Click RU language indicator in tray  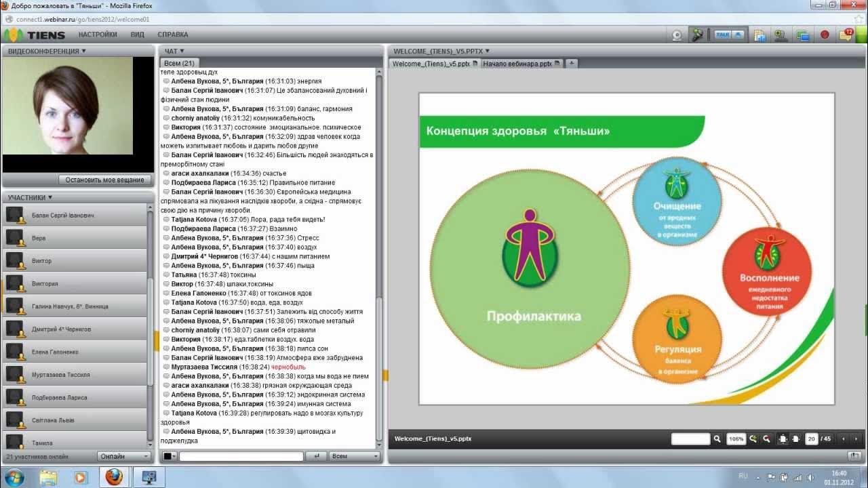742,476
